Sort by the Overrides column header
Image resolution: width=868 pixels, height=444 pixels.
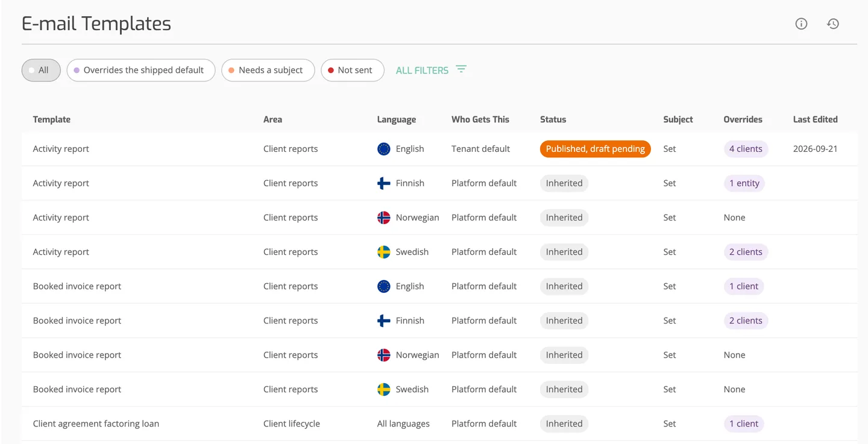[743, 119]
